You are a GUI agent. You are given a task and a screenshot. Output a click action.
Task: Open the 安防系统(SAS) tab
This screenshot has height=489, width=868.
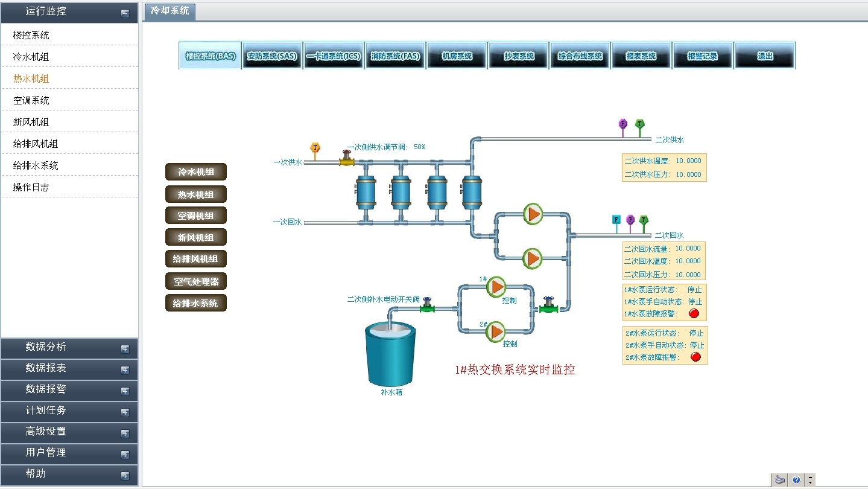pyautogui.click(x=272, y=56)
